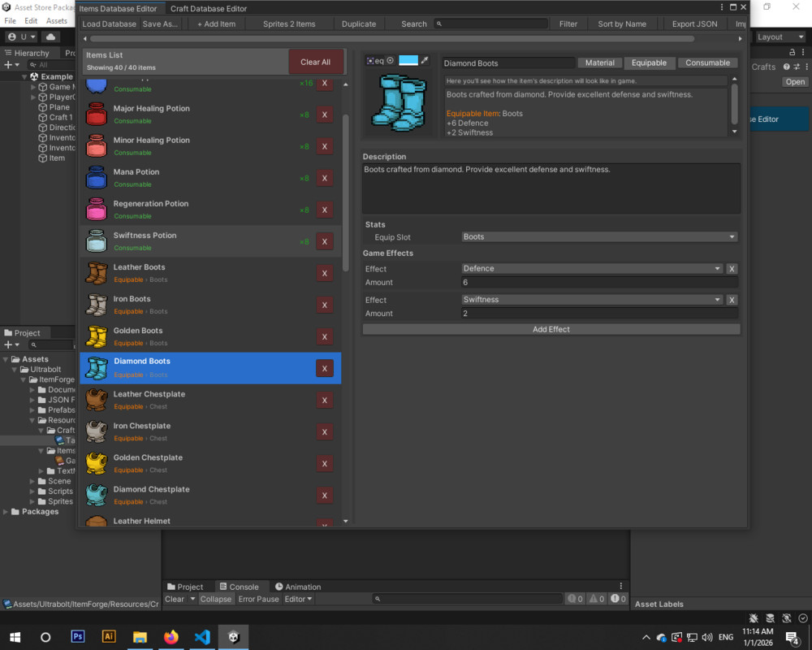This screenshot has height=650, width=812.
Task: Open the three-dot menu of Items Database Editor
Action: [x=722, y=7]
